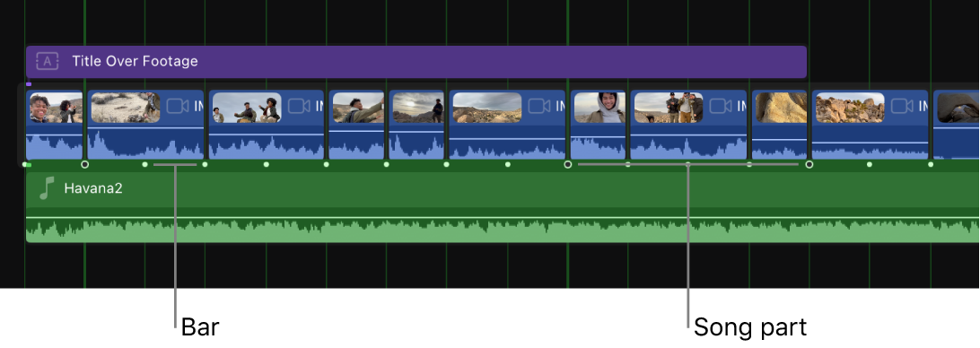Click camera icon on the desert scrub clip

coord(178,106)
